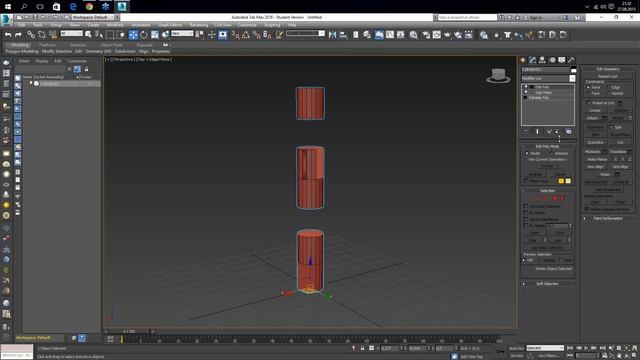This screenshot has width=640, height=360.
Task: Expand the Paint Deformation rollout
Action: [608, 218]
